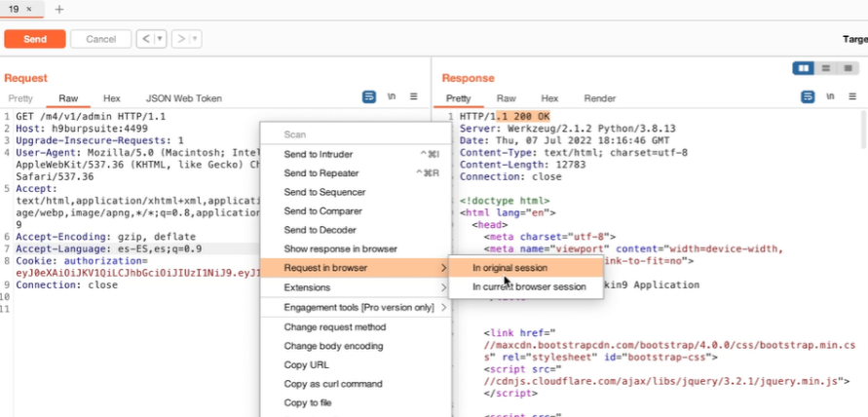This screenshot has width=868, height=417.
Task: Open the forward history dropdown arrow
Action: coord(195,39)
